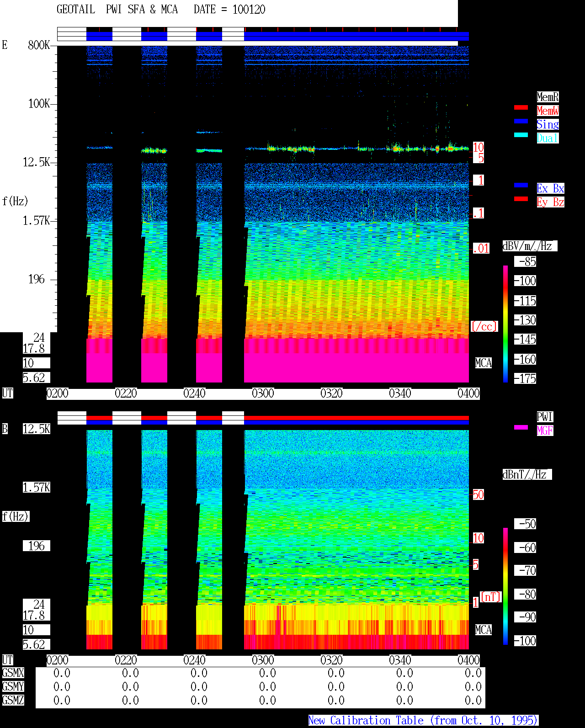Click the PWI legend label
585x728 pixels.
[x=545, y=417]
